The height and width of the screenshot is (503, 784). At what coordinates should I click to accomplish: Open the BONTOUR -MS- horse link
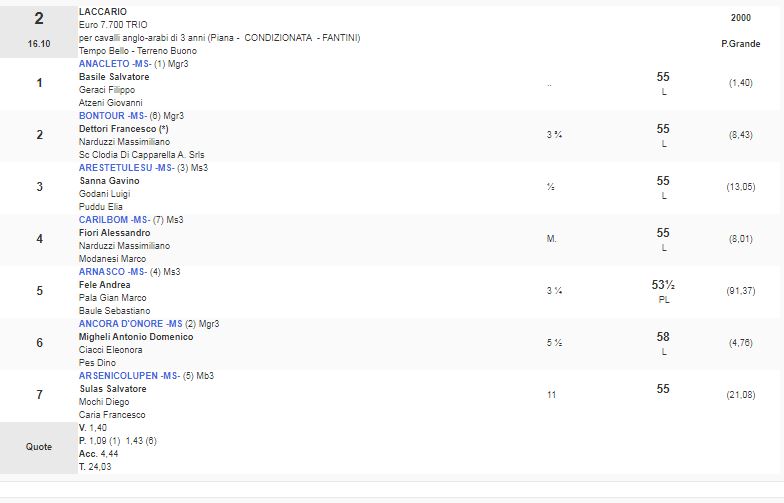coord(111,116)
